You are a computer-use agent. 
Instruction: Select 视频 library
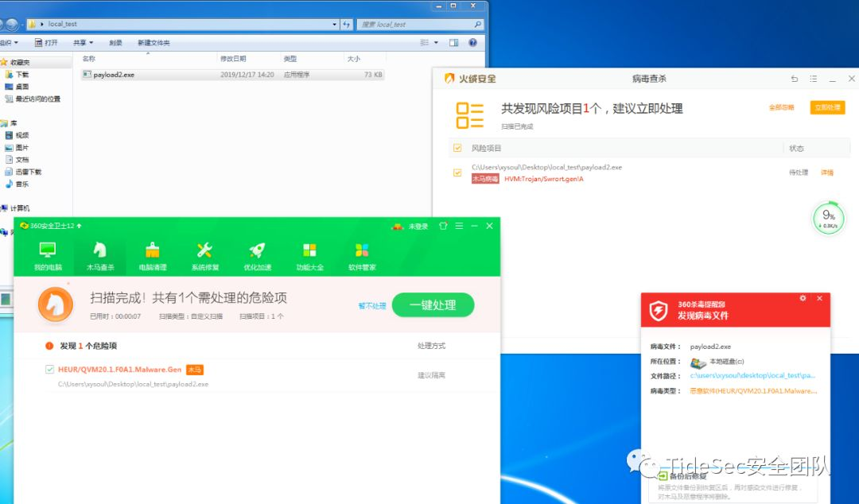pos(17,135)
